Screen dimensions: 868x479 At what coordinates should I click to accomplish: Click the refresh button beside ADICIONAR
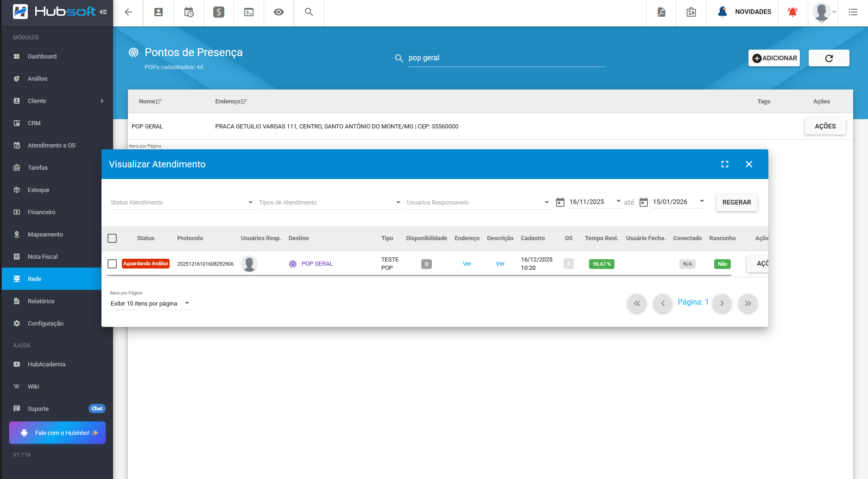pos(829,58)
